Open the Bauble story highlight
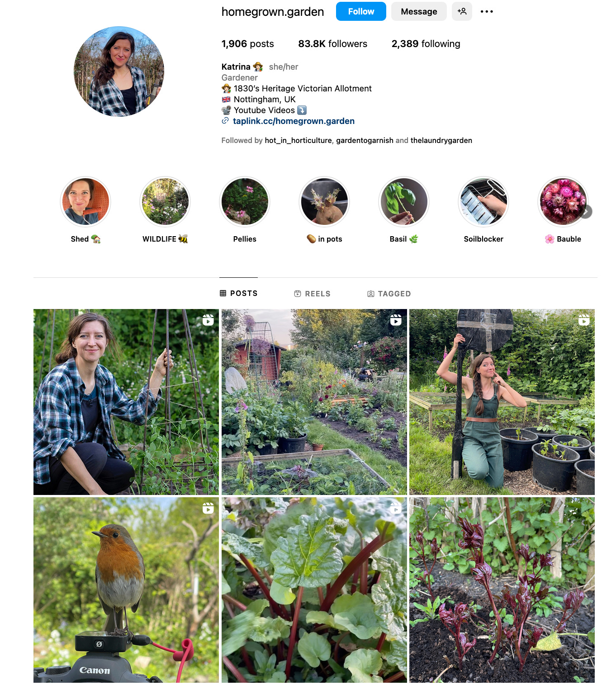Screen dimensions: 616x685 coord(563,202)
